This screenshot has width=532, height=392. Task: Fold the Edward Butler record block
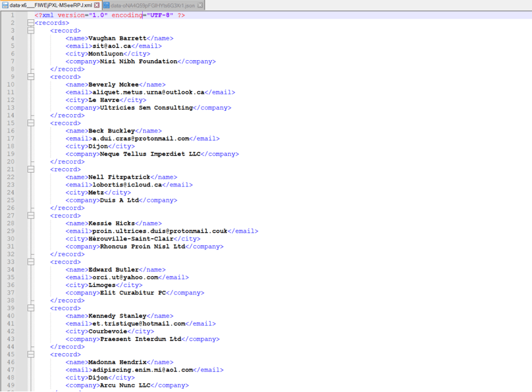(31, 262)
